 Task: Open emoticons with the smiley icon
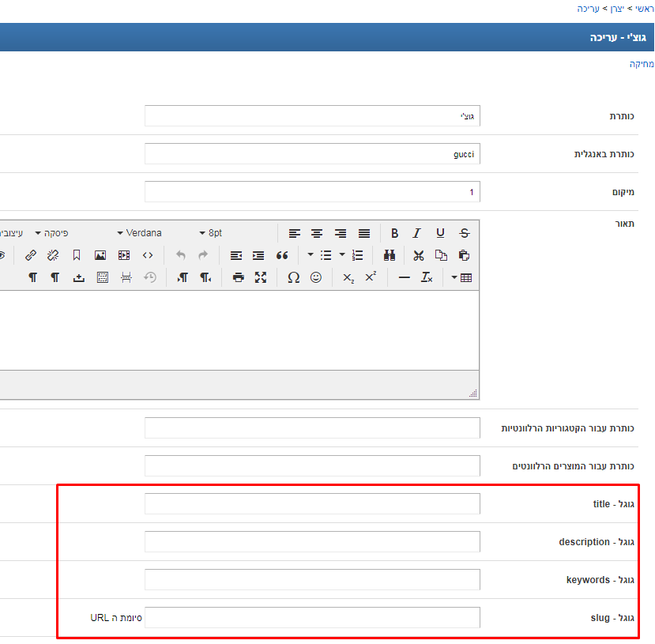point(316,277)
